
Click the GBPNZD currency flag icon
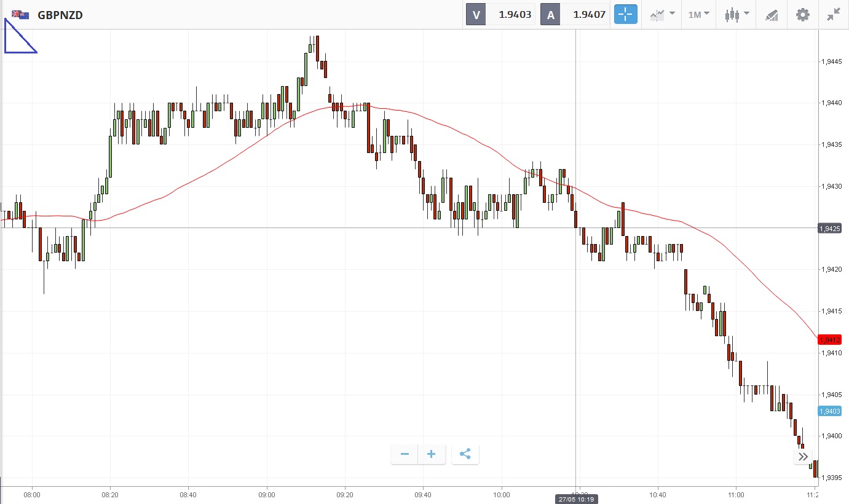click(x=20, y=15)
